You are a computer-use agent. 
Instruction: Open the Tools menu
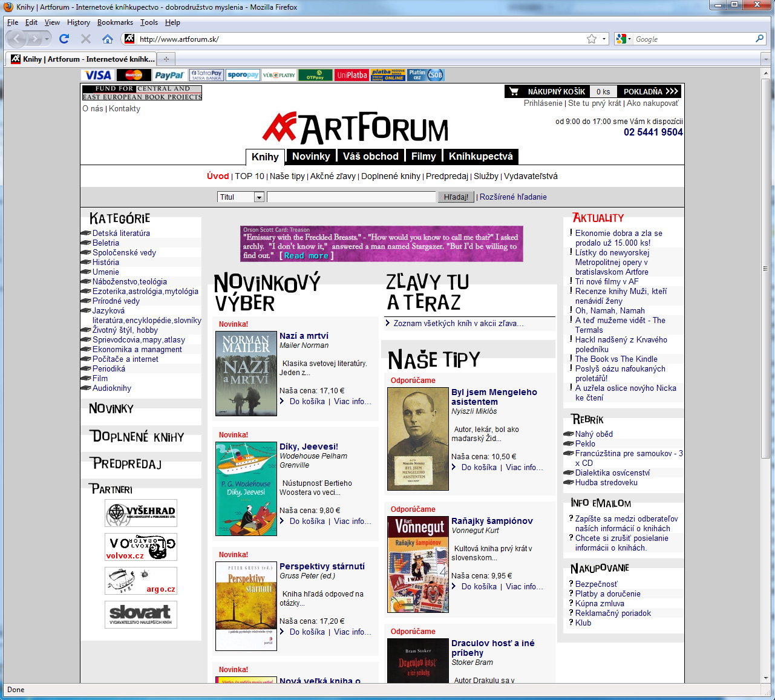[149, 22]
